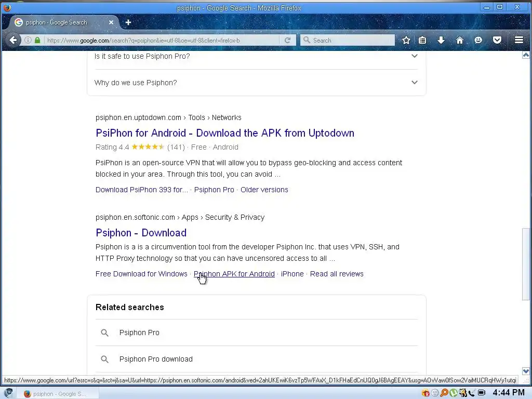
Task: Open the 'Older versions' sitelink
Action: [x=264, y=190]
